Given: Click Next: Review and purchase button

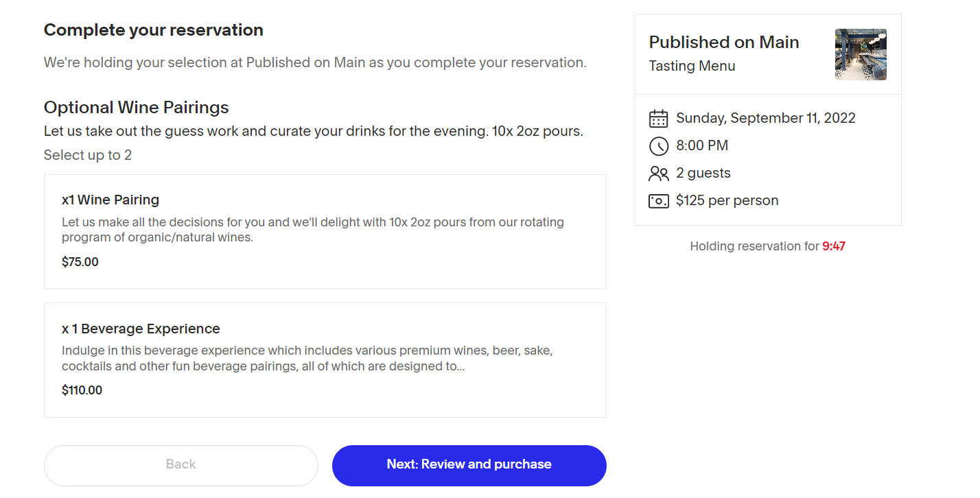Looking at the screenshot, I should tap(469, 465).
